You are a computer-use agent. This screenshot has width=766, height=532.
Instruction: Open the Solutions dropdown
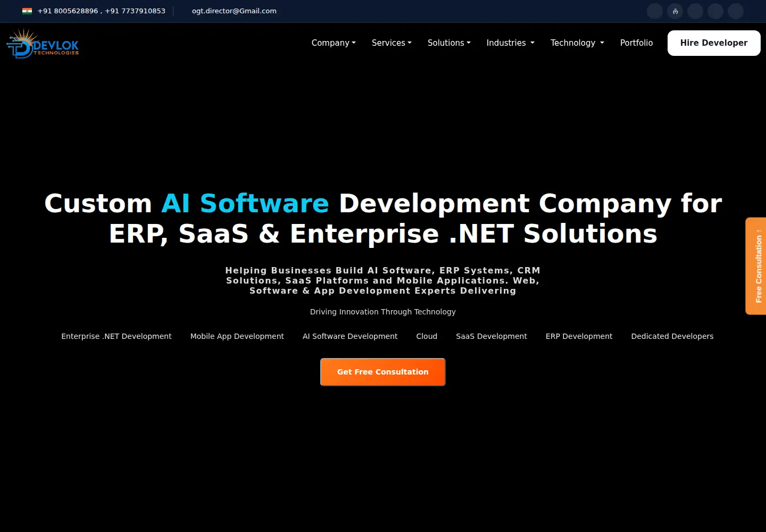click(449, 43)
